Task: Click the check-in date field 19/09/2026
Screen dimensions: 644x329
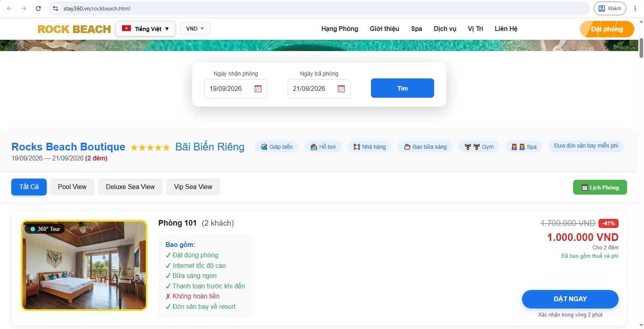Action: (x=236, y=89)
